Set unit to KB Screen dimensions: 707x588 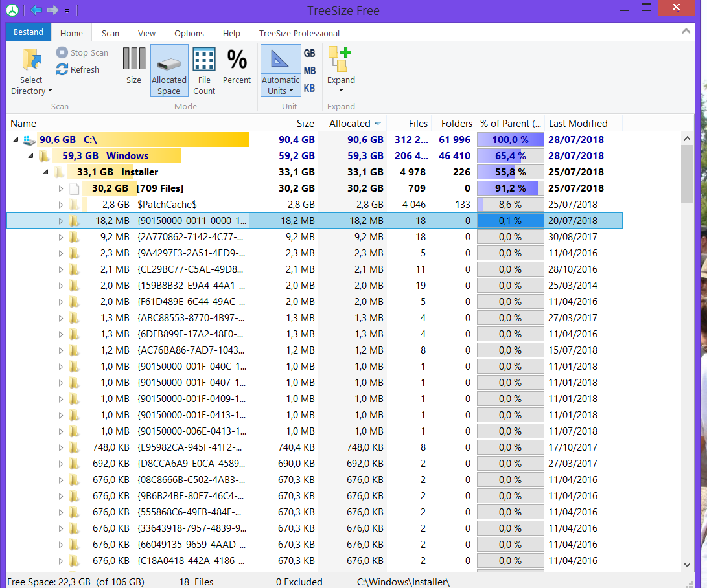309,88
